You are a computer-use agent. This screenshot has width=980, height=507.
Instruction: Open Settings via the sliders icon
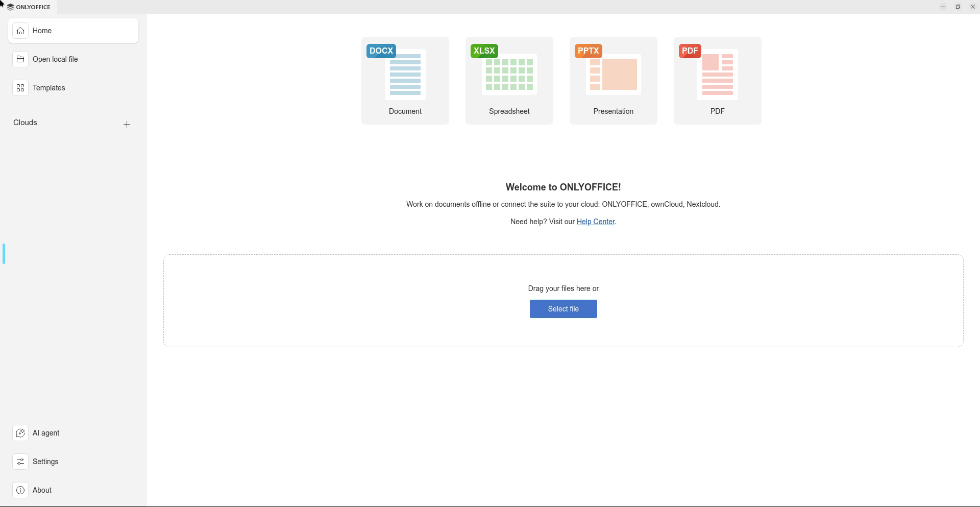pos(20,462)
